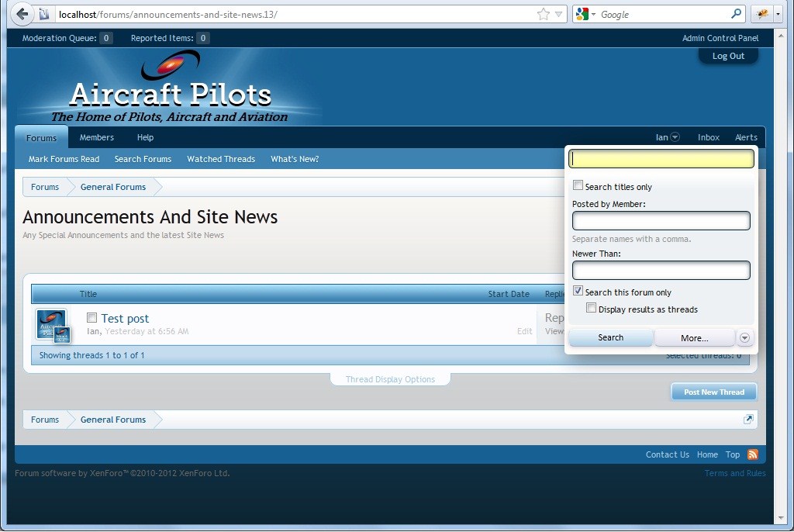The width and height of the screenshot is (794, 532).
Task: Open the Test post thread
Action: (x=125, y=318)
